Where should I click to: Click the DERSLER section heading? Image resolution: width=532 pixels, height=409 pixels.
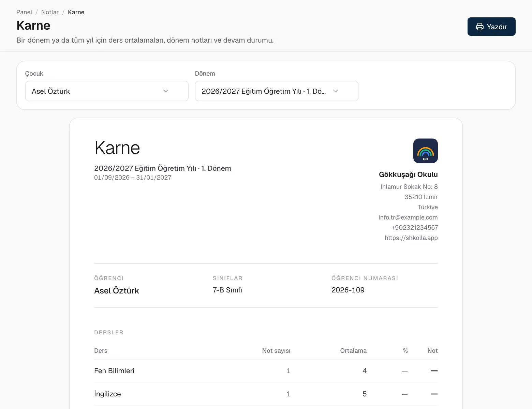pos(109,332)
